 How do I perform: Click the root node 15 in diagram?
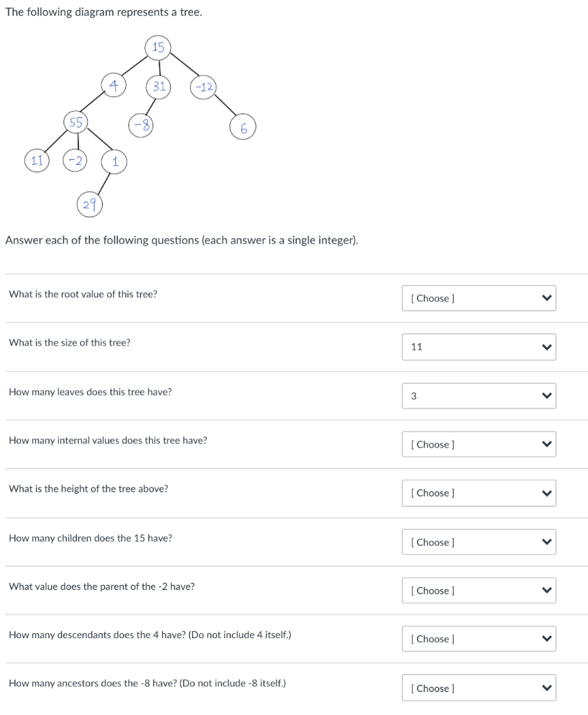coord(159,47)
